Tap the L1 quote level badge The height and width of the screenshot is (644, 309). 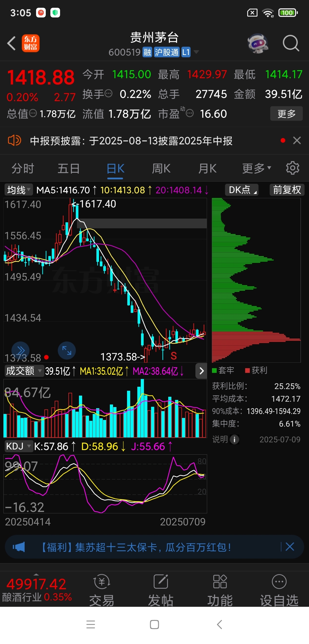click(x=186, y=52)
